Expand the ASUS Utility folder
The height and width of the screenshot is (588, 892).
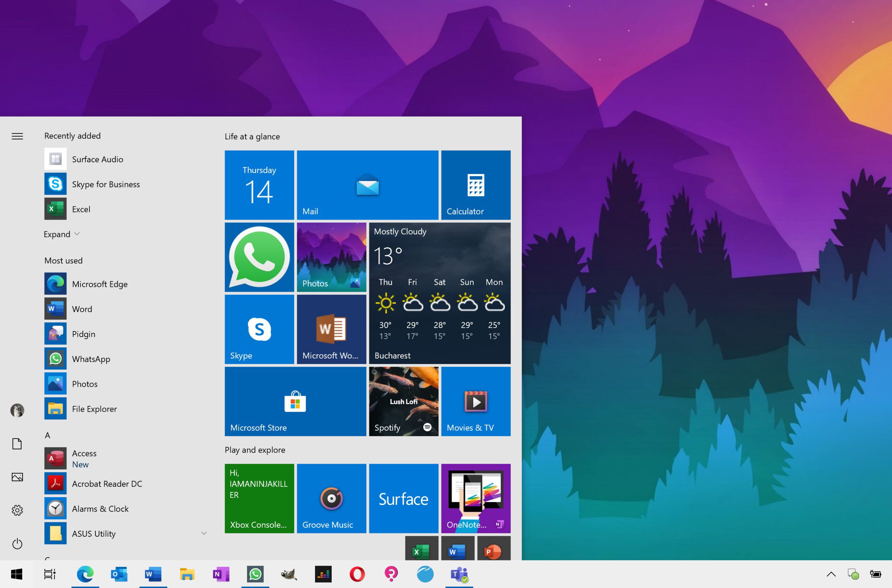[204, 533]
